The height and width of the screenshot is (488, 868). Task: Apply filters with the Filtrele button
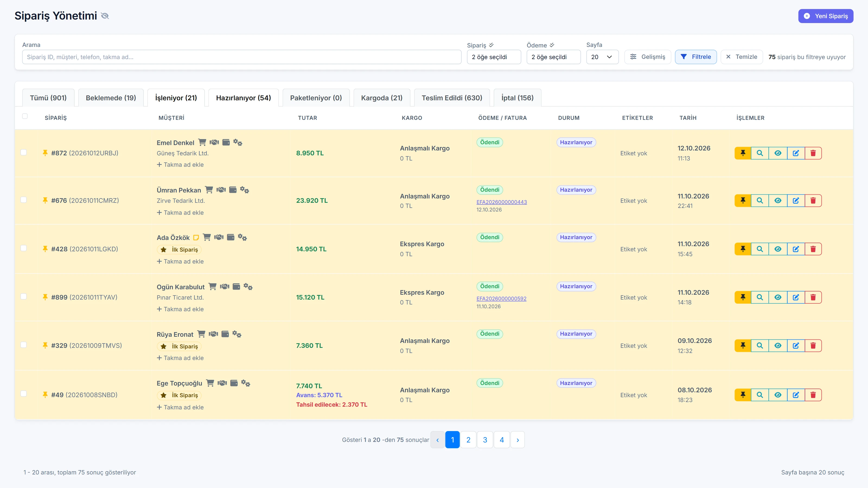point(696,57)
